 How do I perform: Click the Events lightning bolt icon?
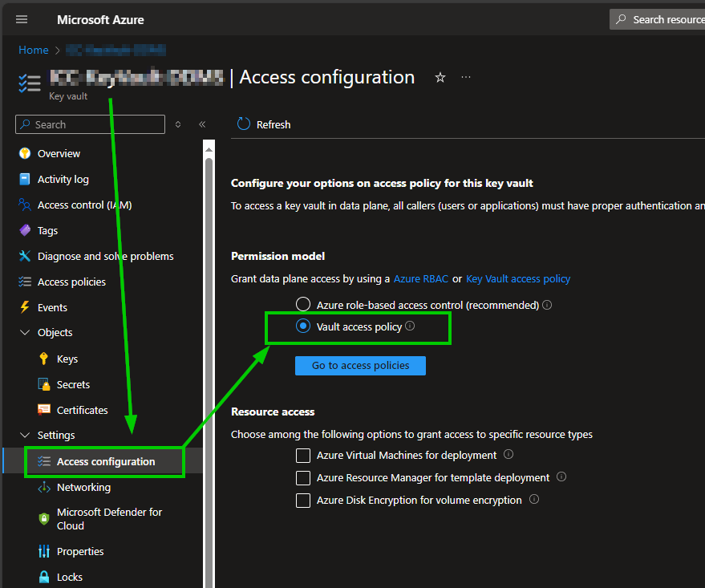coord(25,307)
